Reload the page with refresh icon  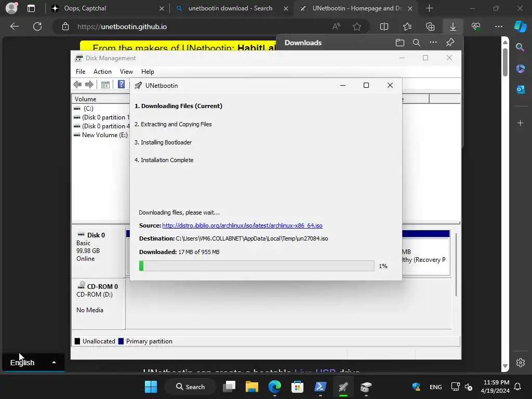pos(37,26)
